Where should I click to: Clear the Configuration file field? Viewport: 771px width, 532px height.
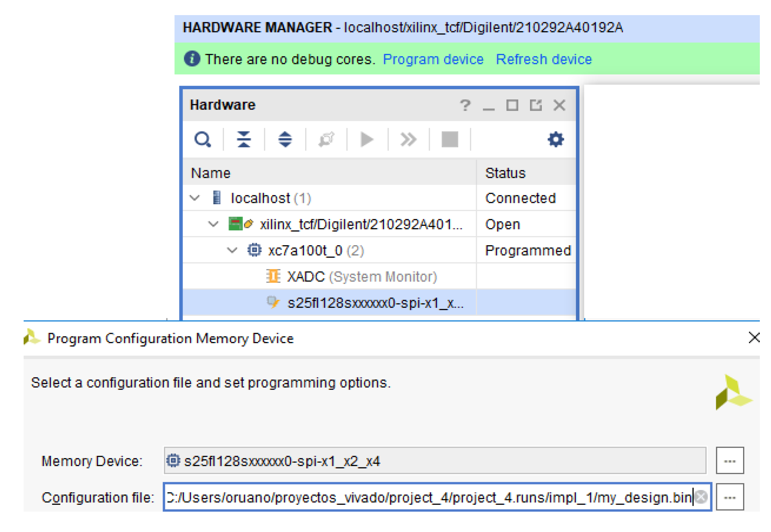[701, 497]
